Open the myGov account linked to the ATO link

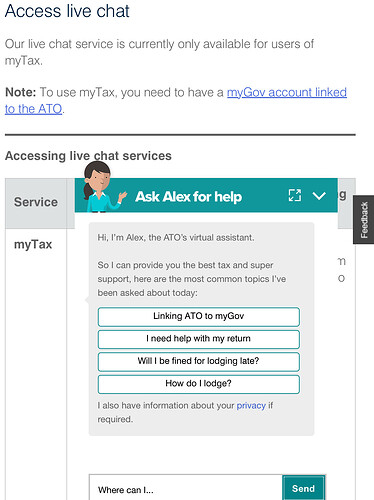176,100
